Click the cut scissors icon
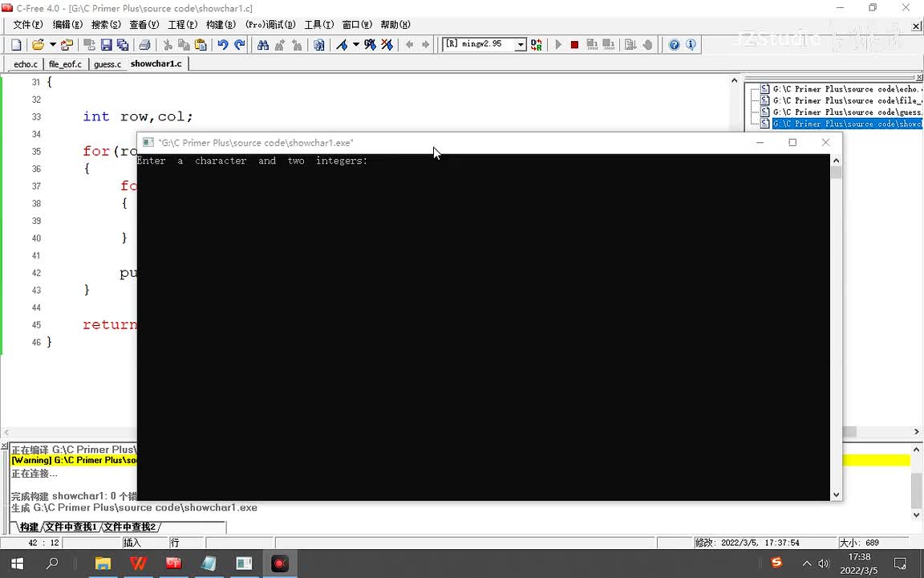 tap(168, 44)
